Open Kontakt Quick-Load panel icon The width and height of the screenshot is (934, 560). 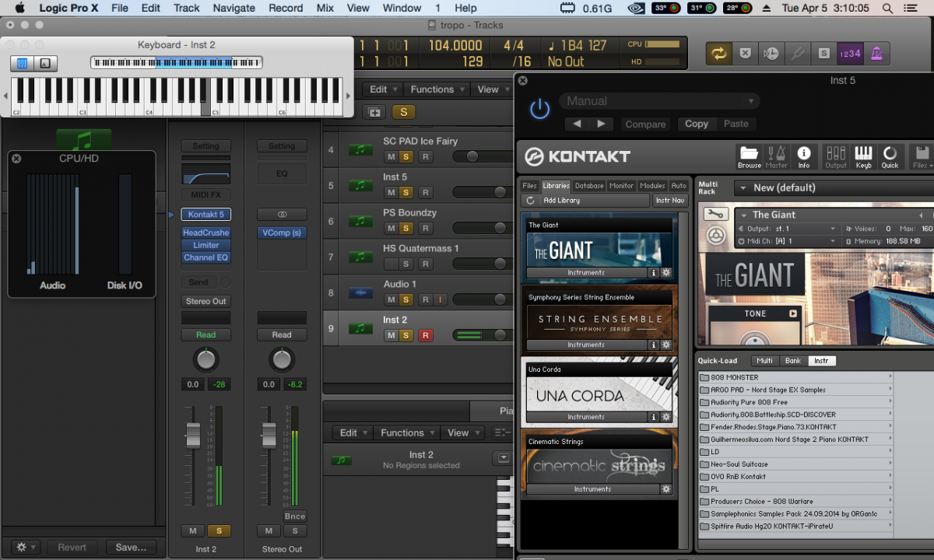click(x=890, y=156)
